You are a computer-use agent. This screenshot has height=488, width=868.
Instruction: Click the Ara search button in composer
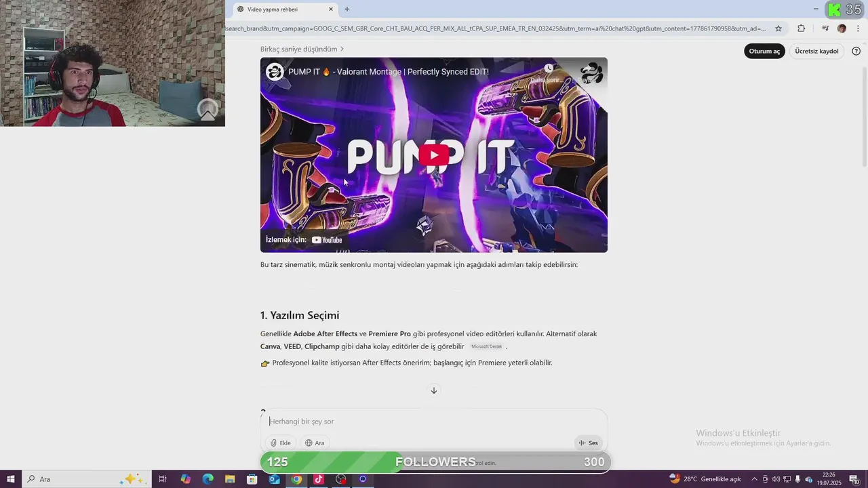pyautogui.click(x=315, y=443)
